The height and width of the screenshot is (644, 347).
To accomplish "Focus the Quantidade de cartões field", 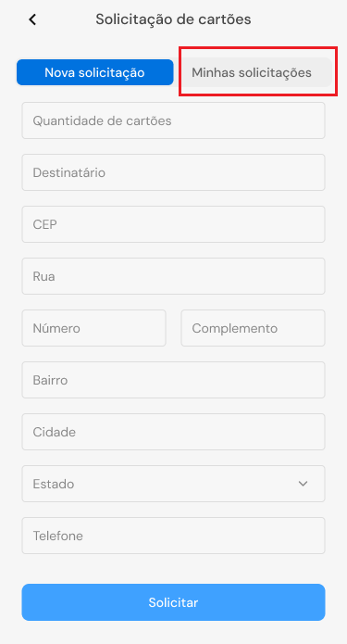I will click(174, 120).
